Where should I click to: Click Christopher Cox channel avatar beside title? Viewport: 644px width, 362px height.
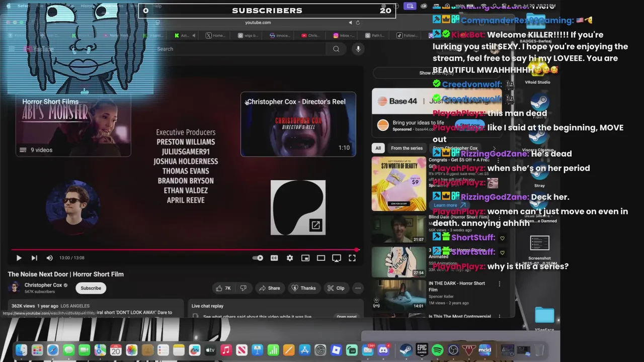click(x=14, y=288)
